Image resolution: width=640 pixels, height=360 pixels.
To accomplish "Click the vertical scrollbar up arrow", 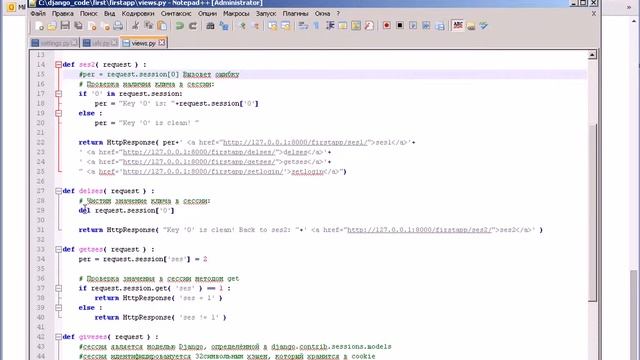I will (x=592, y=55).
